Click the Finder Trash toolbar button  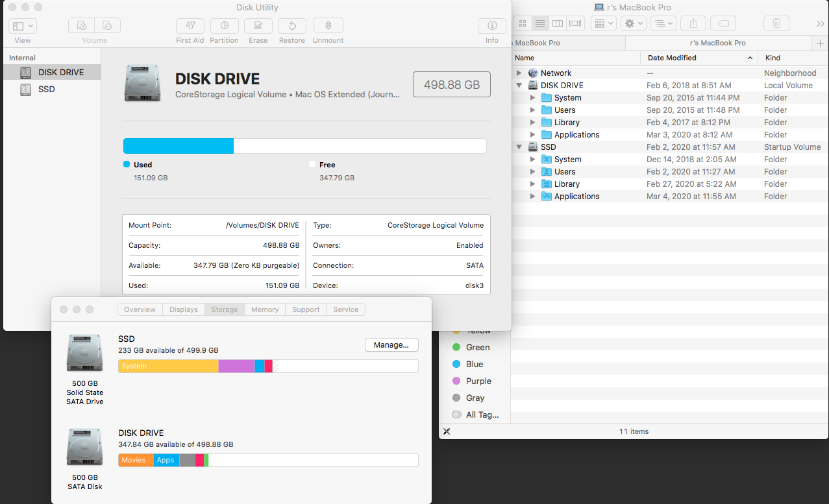[776, 23]
